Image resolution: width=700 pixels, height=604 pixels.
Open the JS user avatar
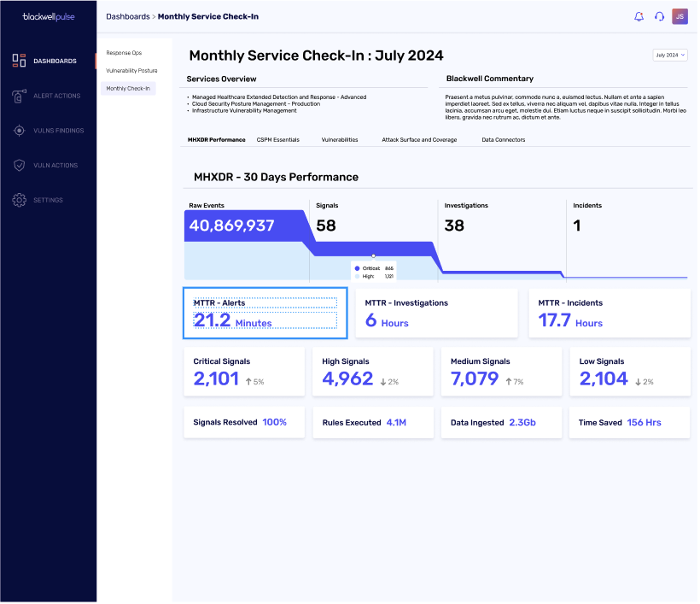[x=680, y=16]
